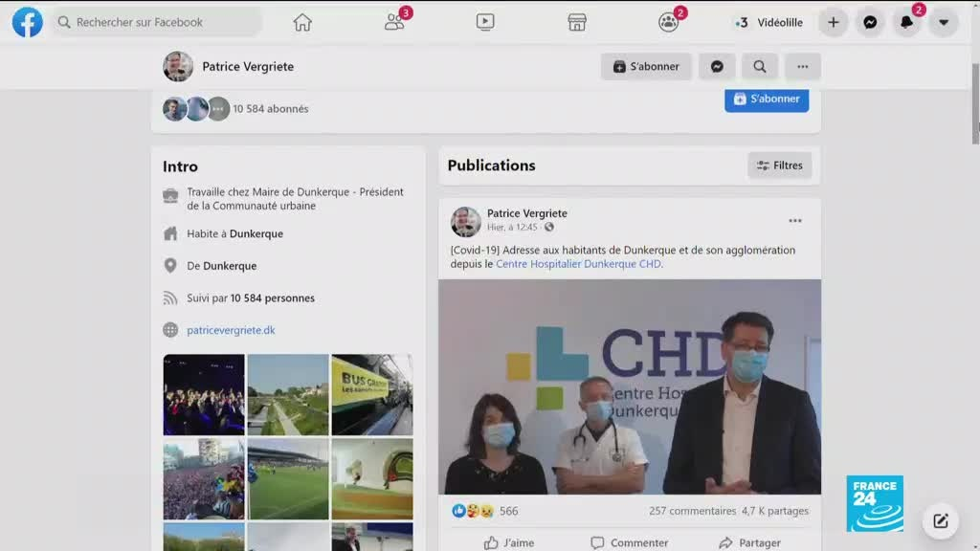Image resolution: width=980 pixels, height=551 pixels.
Task: Open Centre Hospitalier Dunkerque CHD link
Action: pos(578,264)
